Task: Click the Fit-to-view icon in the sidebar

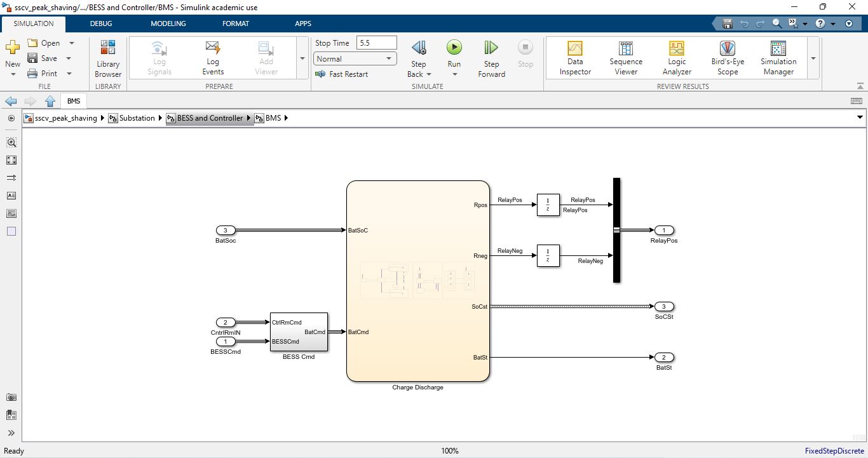Action: [11, 160]
